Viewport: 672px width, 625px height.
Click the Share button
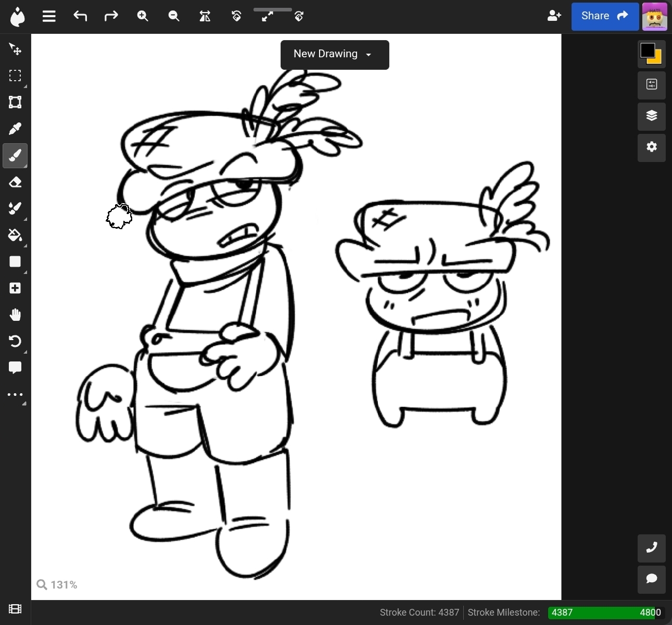(605, 16)
